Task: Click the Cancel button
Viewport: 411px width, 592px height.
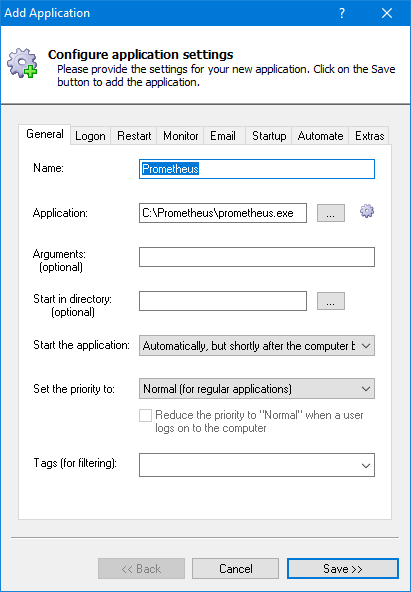Action: pyautogui.click(x=236, y=569)
